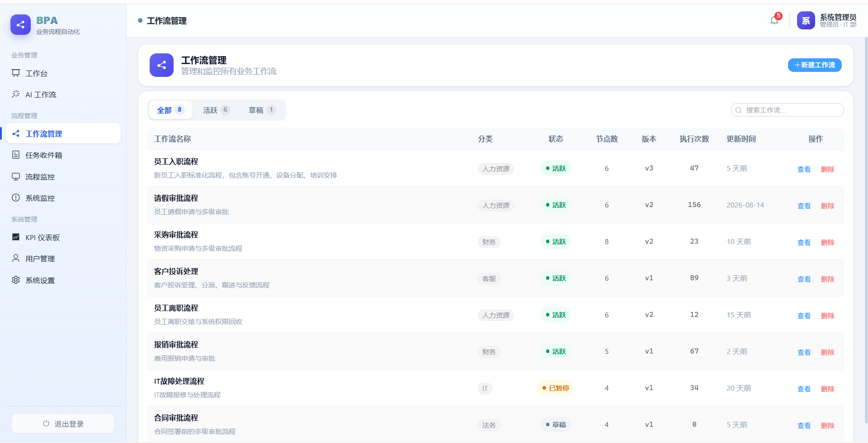
Task: Open the 工作台 sidebar icon
Action: pyautogui.click(x=16, y=73)
